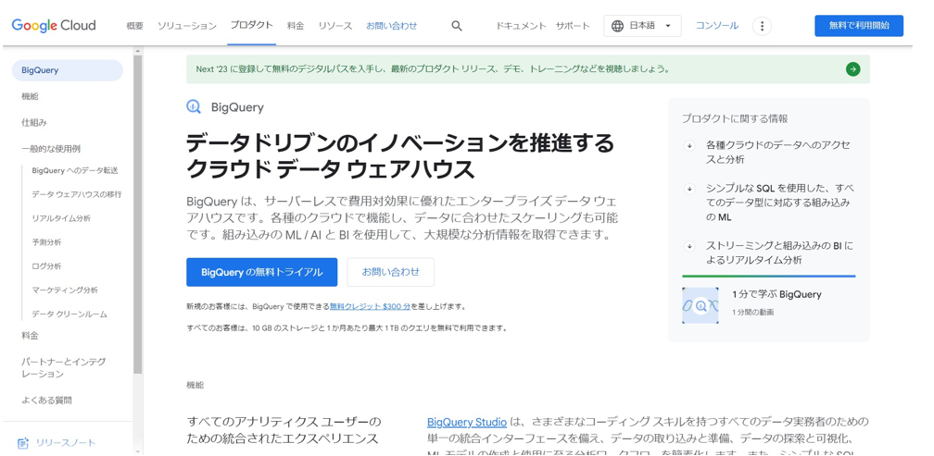Viewport: 934px width, 456px height.
Task: Select 料金 in the top navigation
Action: (295, 26)
